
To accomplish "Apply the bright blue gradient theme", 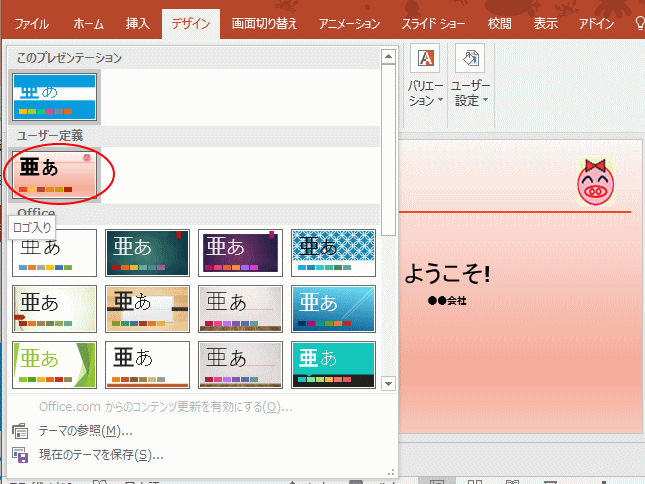I will click(x=333, y=308).
